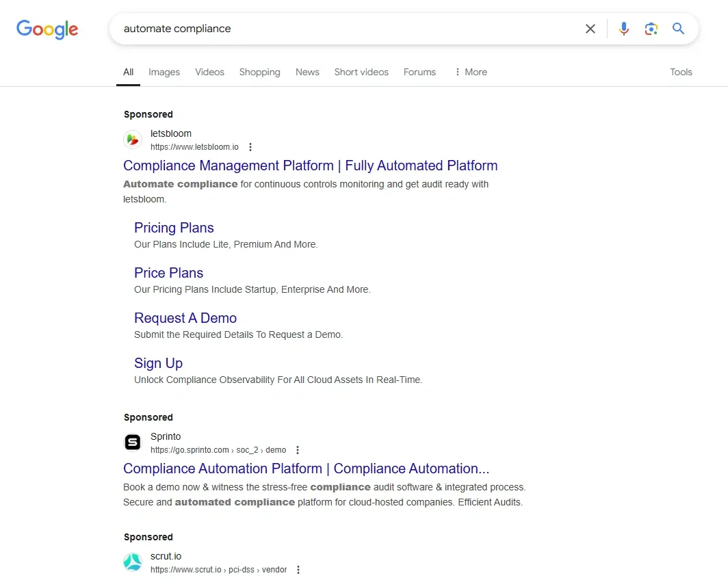This screenshot has width=728, height=580.
Task: Open the three-dot menu on the Sprinto ad
Action: [x=298, y=449]
